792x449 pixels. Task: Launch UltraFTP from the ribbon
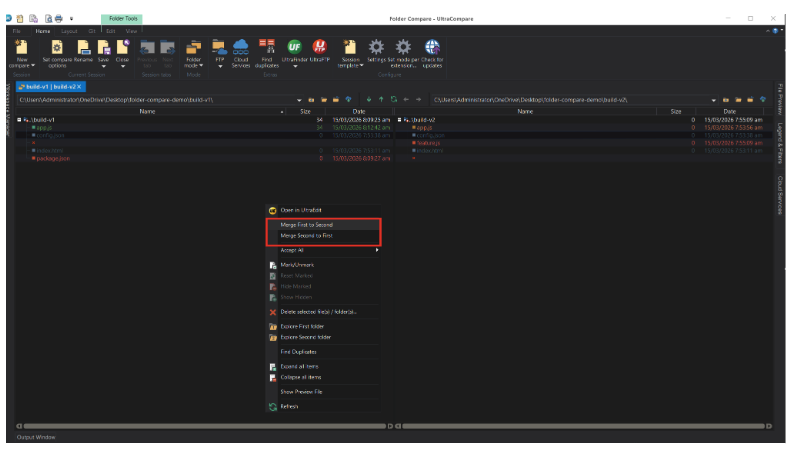319,47
